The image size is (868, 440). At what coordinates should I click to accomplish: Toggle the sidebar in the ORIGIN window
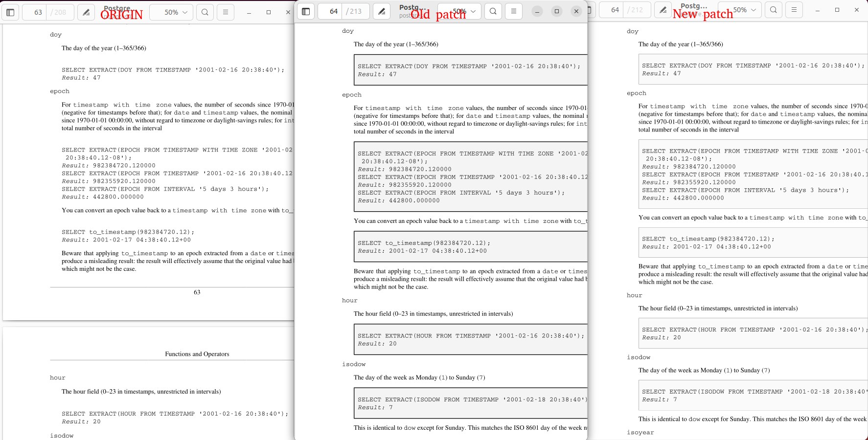coord(10,12)
